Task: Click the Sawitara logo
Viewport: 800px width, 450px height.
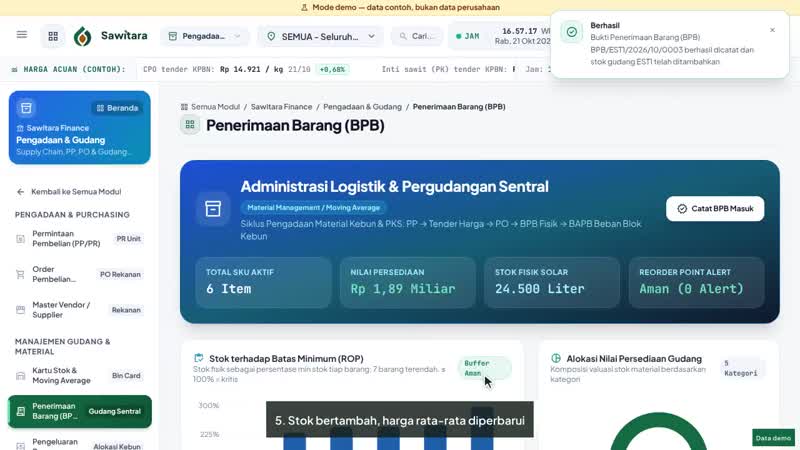Action: [110, 36]
